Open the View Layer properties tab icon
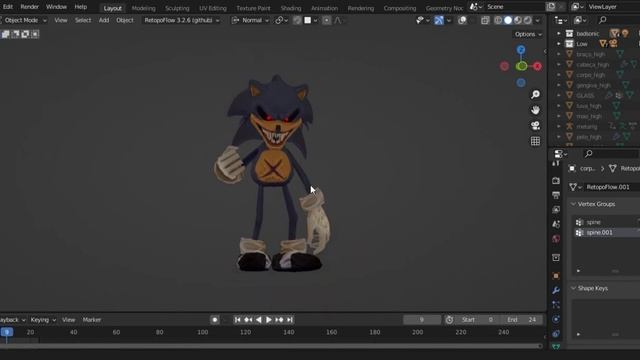 click(556, 210)
